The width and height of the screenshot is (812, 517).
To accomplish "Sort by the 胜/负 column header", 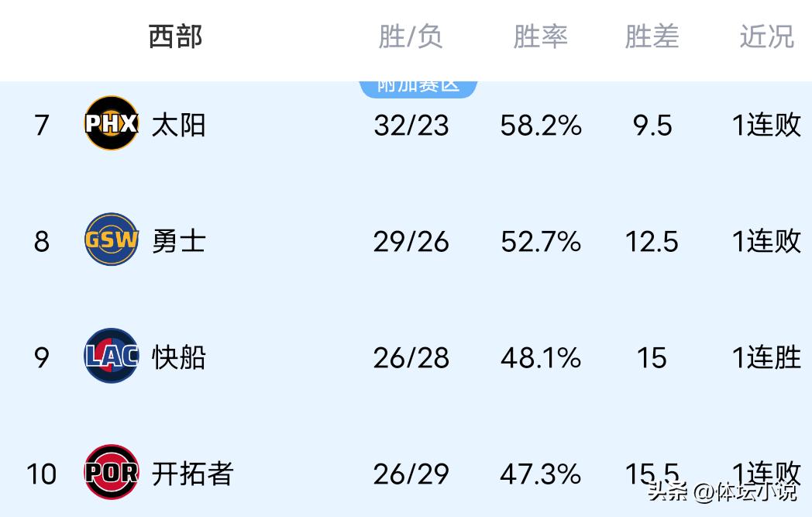I will tap(410, 36).
